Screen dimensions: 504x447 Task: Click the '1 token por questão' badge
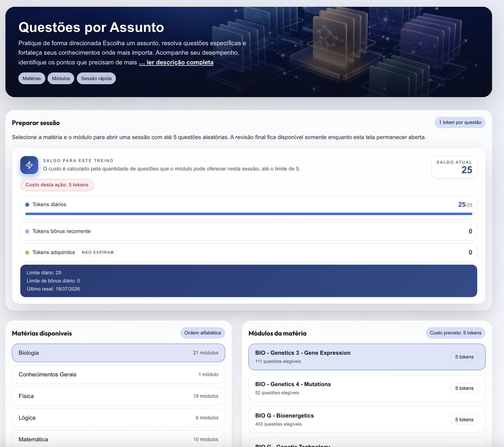[x=460, y=122]
